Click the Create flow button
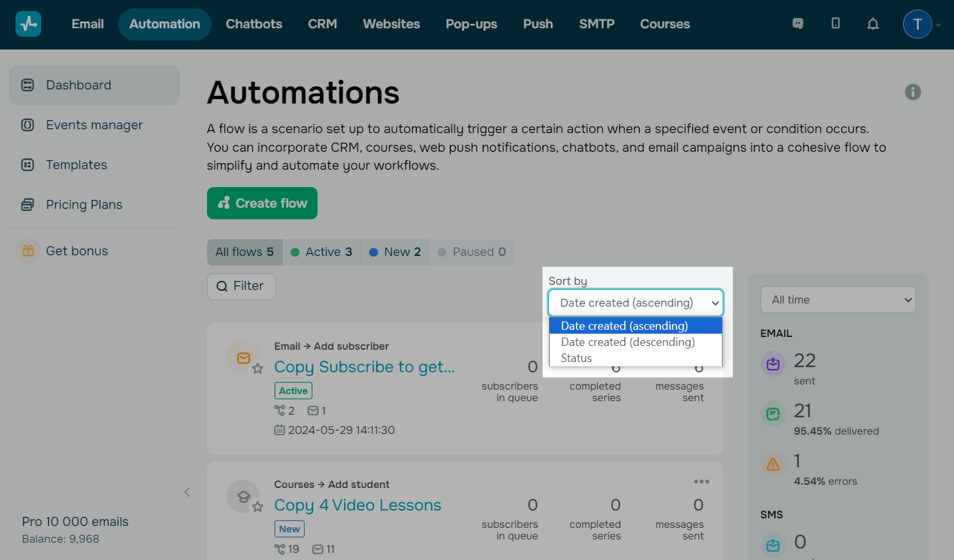The width and height of the screenshot is (954, 560). 262,203
